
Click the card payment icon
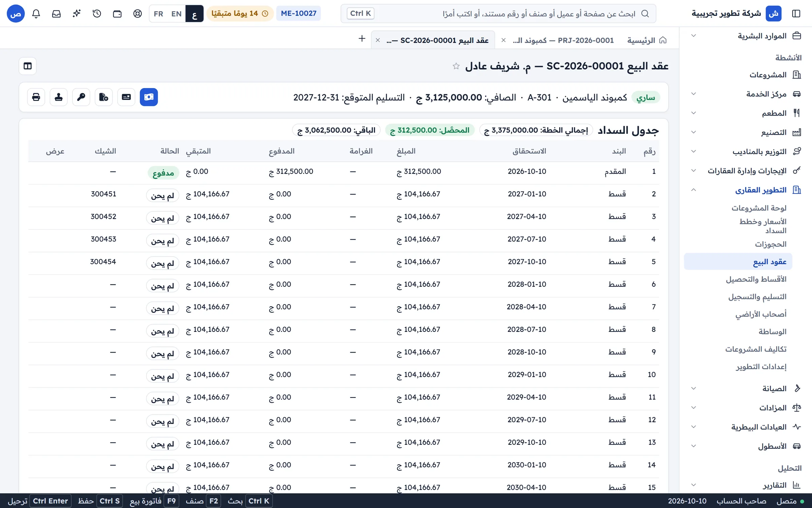pos(126,97)
